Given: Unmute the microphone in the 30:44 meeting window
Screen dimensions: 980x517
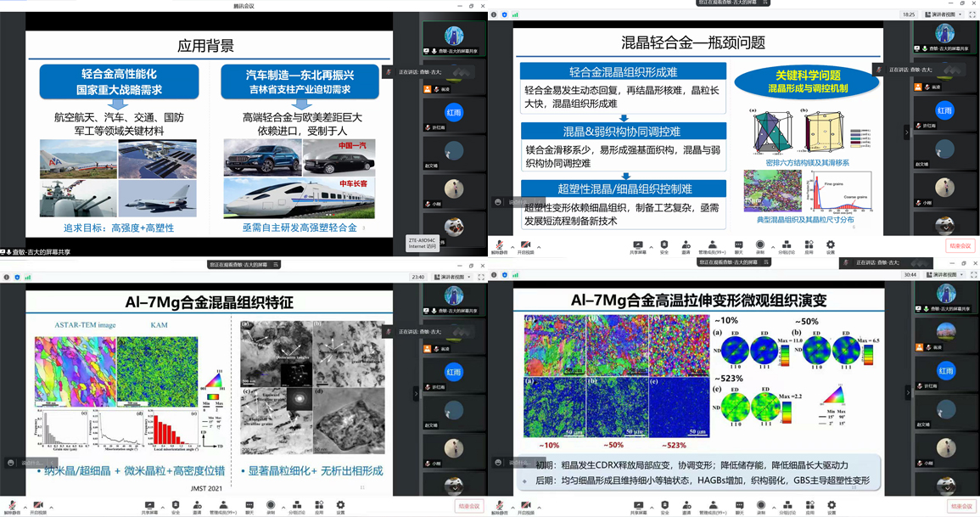Looking at the screenshot, I should [500, 505].
